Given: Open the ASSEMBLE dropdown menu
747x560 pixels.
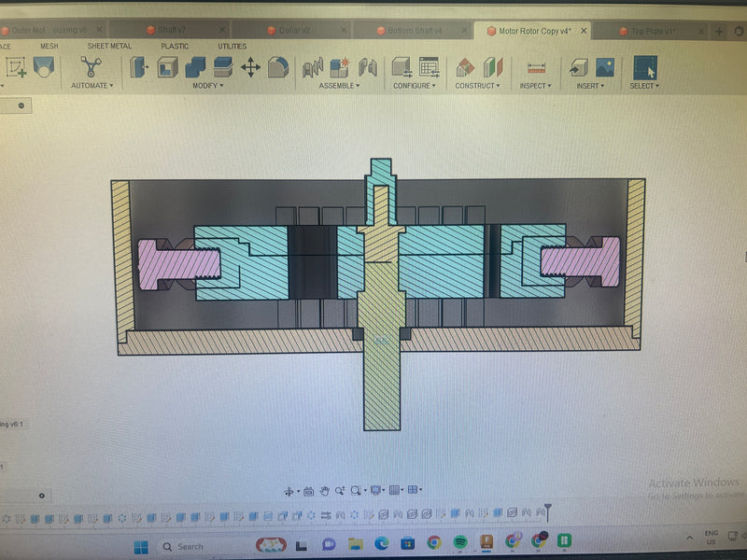Looking at the screenshot, I should [x=339, y=86].
